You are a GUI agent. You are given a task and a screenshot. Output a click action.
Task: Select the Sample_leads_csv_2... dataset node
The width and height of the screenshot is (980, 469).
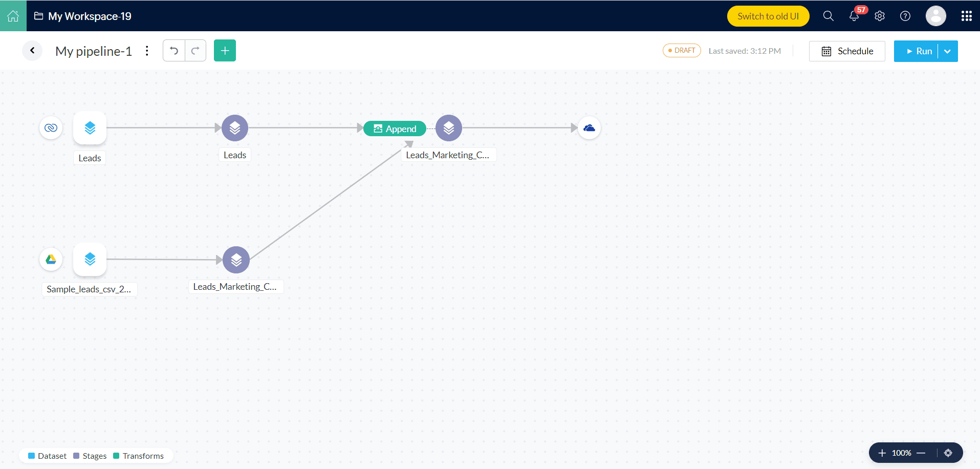point(90,259)
